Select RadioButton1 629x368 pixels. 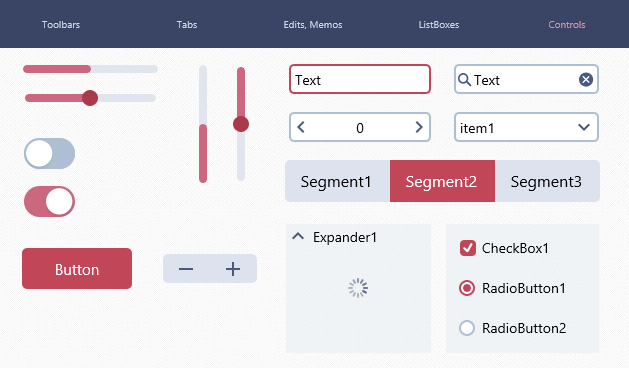pyautogui.click(x=467, y=288)
